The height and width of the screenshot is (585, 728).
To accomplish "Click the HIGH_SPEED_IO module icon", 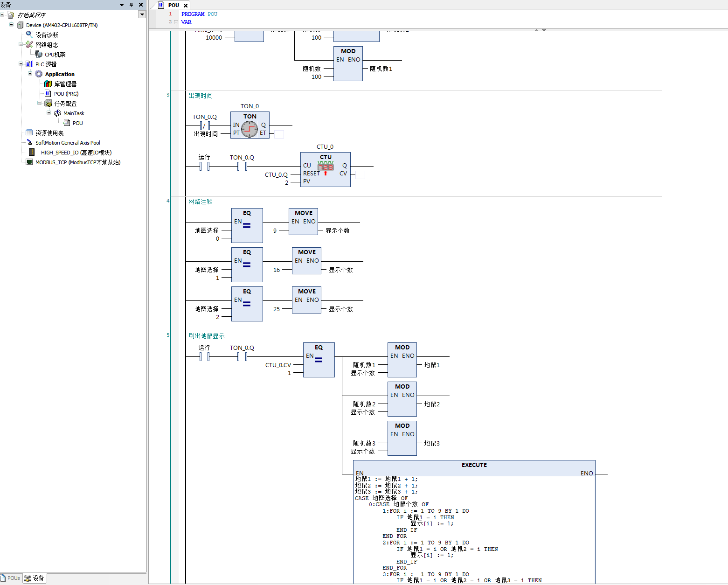I will (32, 153).
